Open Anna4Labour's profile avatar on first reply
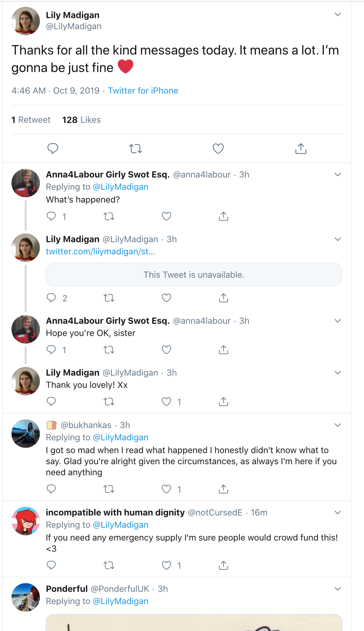364x631 pixels. click(26, 183)
